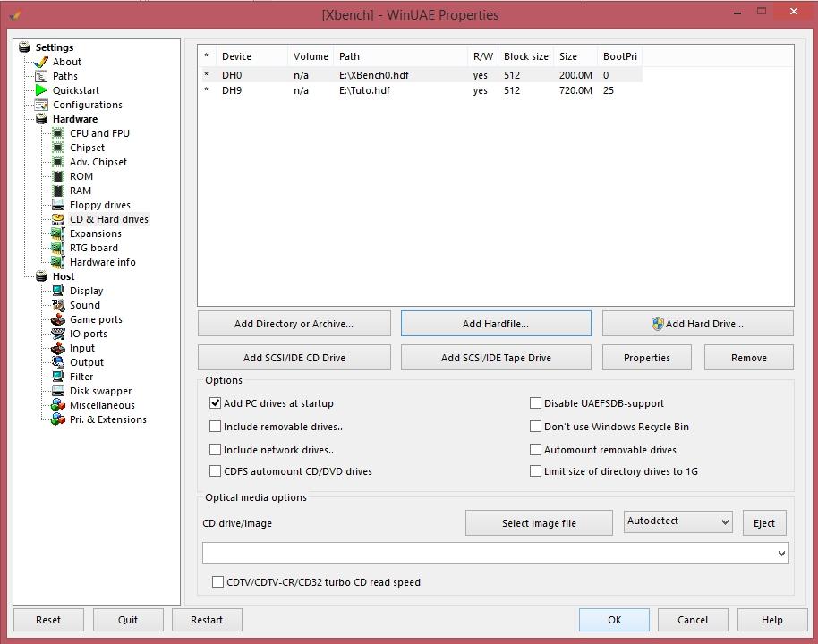Click Add SCSI/IDE Tape Drive button
This screenshot has width=818, height=644.
(x=496, y=358)
